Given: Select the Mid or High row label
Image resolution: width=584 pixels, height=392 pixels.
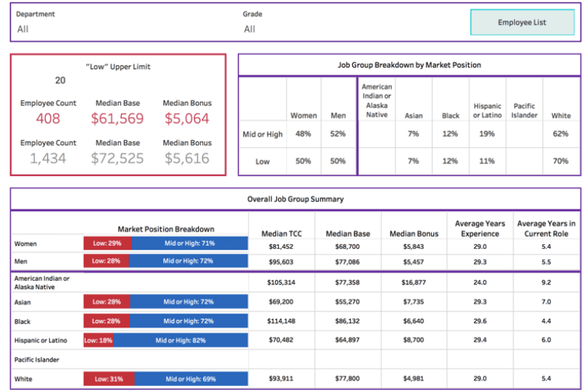Looking at the screenshot, I should [262, 134].
